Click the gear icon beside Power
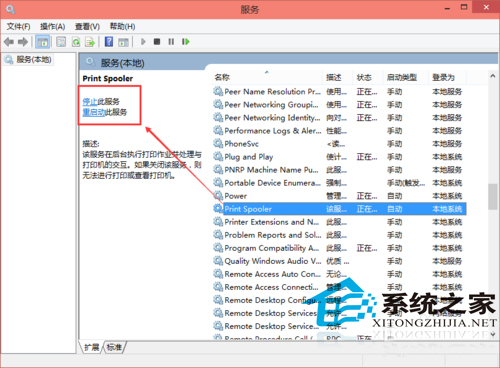 [218, 196]
